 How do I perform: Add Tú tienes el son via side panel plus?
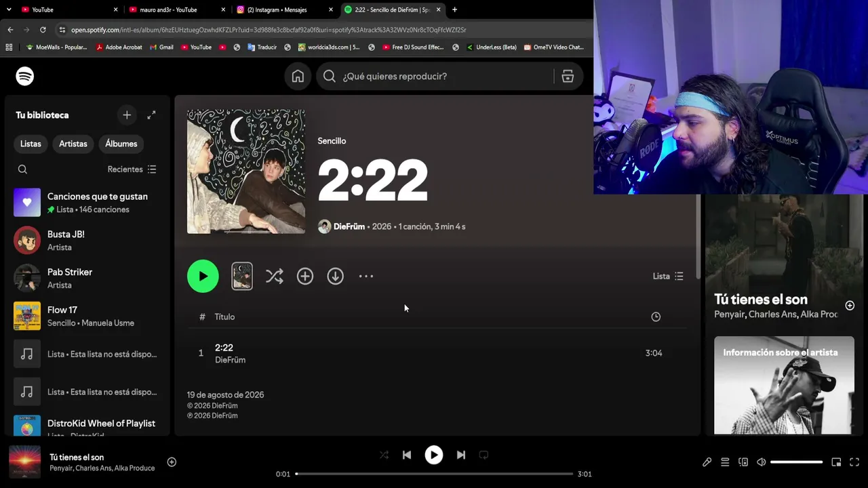(x=850, y=306)
